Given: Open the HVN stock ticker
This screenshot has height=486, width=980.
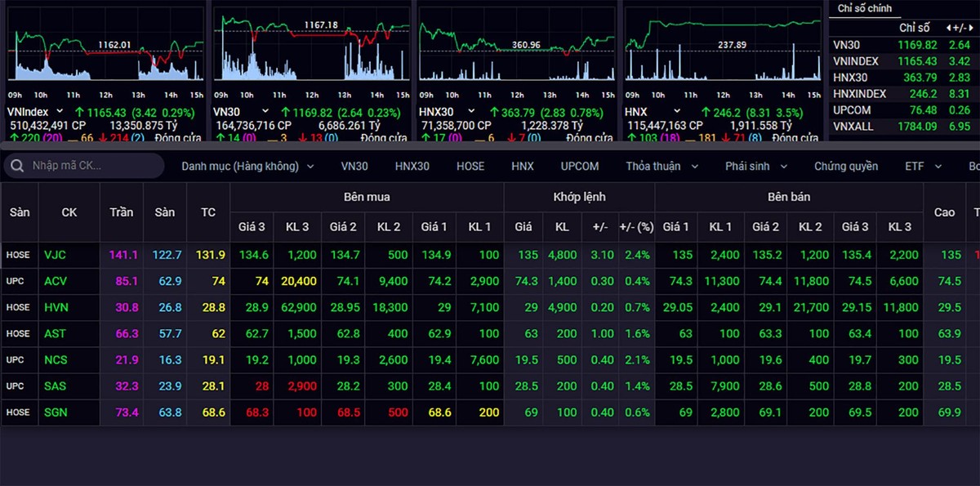Looking at the screenshot, I should click(x=56, y=307).
